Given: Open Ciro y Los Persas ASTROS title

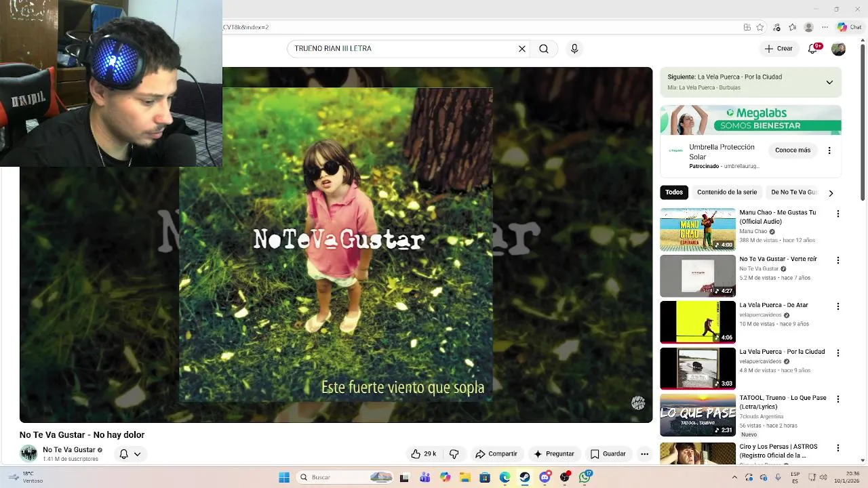Looking at the screenshot, I should point(778,451).
